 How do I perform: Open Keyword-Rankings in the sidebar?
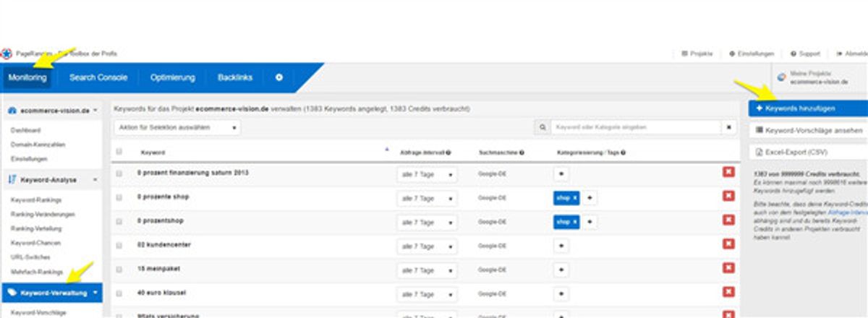click(37, 199)
